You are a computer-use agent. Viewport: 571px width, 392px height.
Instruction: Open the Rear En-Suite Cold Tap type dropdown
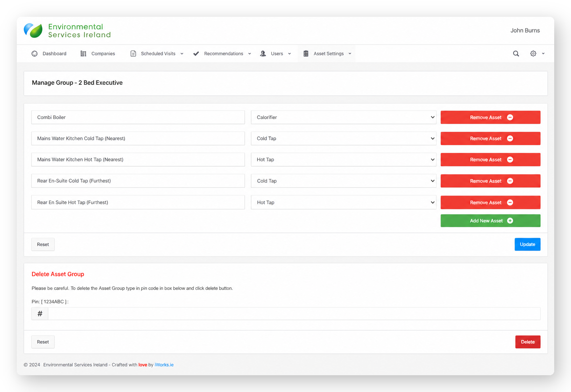[344, 181]
